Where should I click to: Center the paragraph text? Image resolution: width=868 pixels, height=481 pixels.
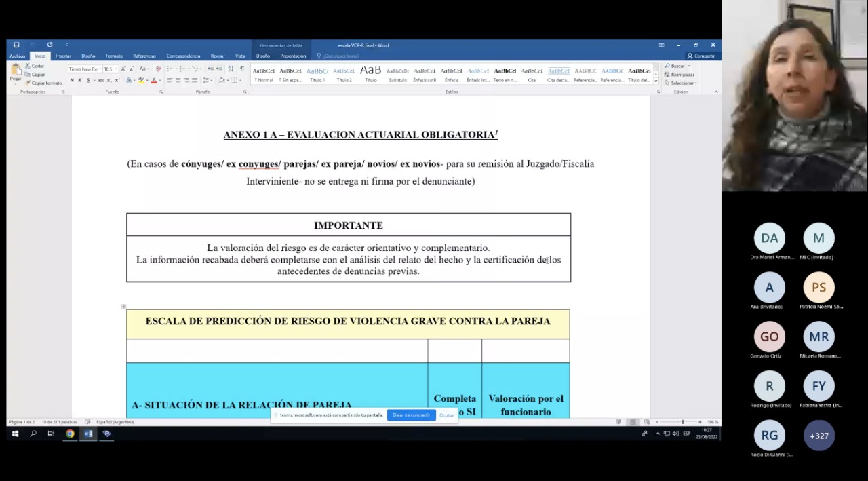(x=178, y=80)
